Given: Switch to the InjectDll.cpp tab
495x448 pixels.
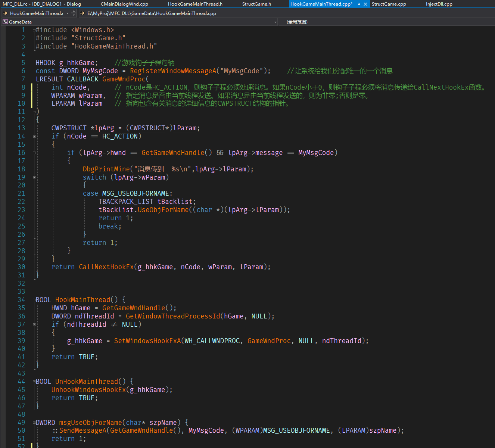Looking at the screenshot, I should pos(439,4).
